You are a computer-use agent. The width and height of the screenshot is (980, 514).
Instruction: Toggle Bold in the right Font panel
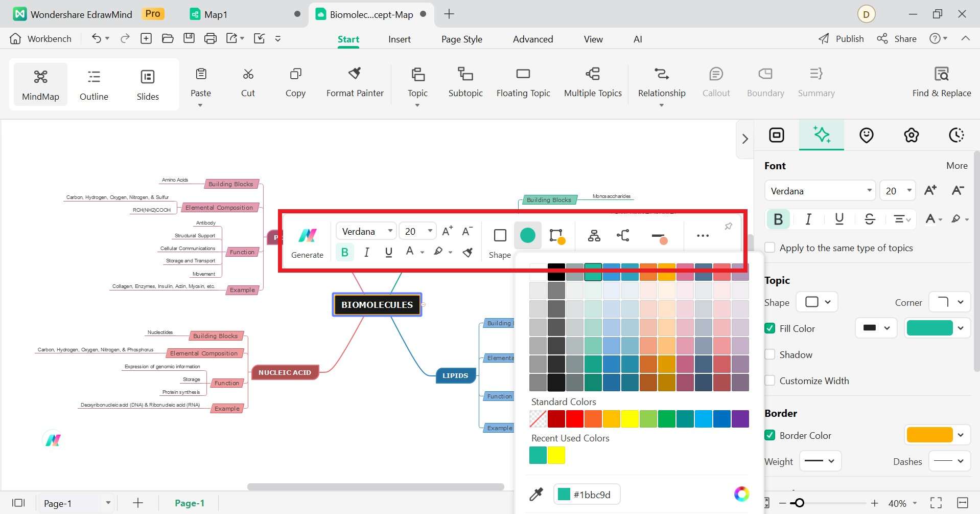click(x=778, y=219)
